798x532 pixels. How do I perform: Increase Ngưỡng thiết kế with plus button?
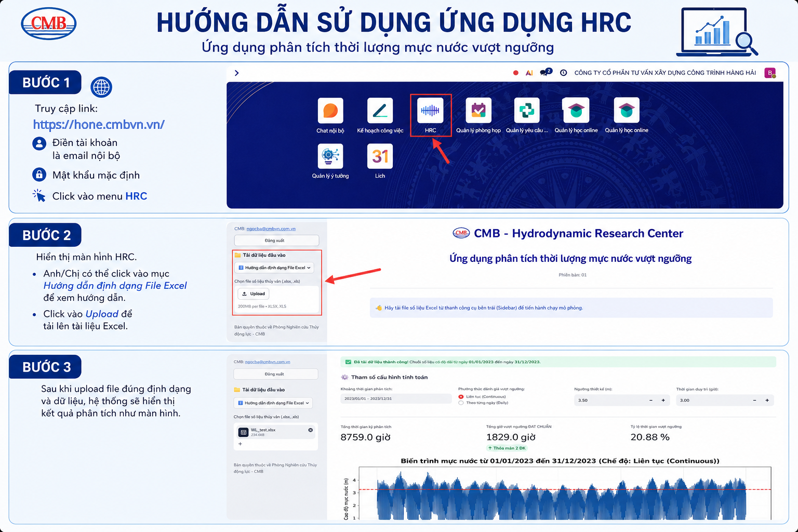[x=663, y=400]
